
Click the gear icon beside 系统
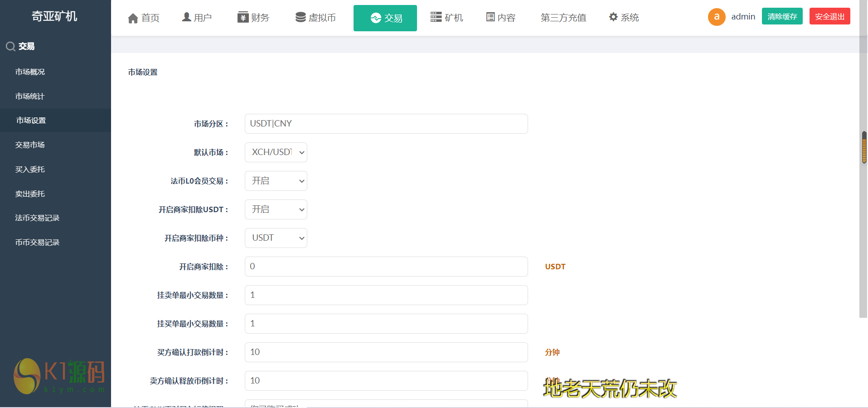coord(613,17)
